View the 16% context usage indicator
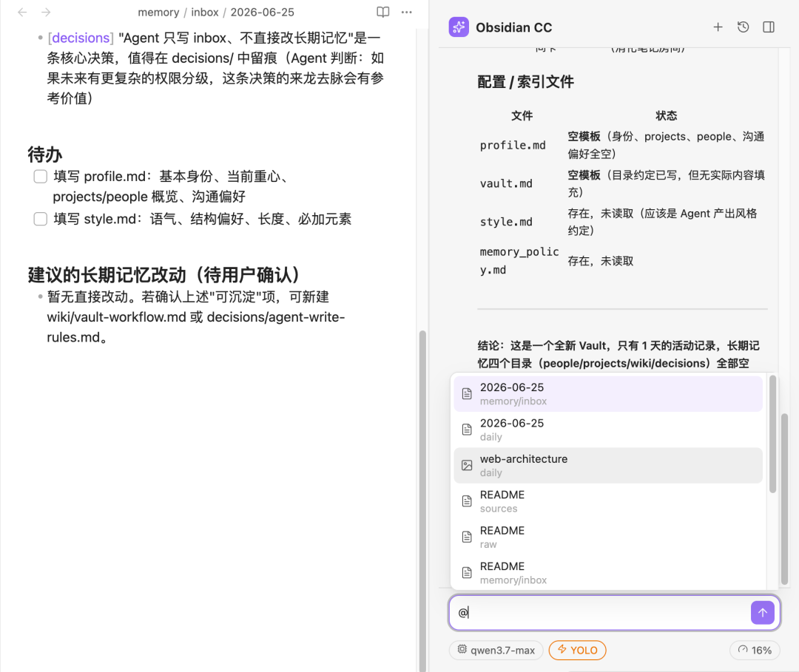799x672 pixels. [755, 650]
